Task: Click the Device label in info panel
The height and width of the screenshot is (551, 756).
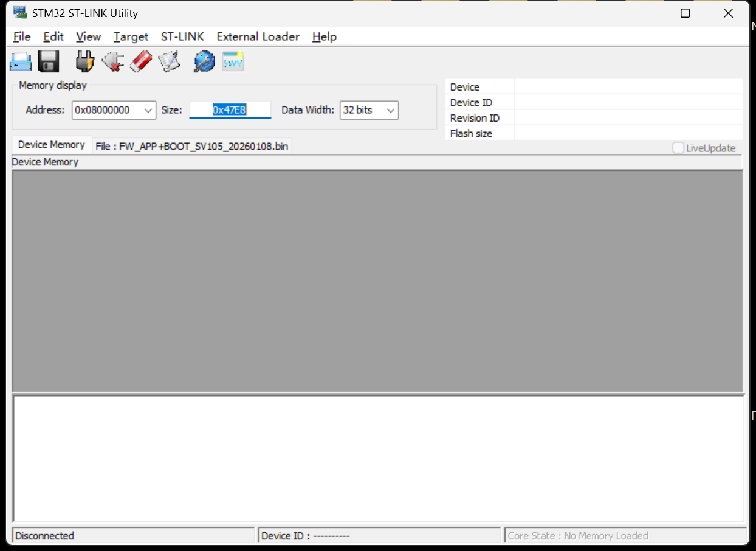Action: point(465,87)
